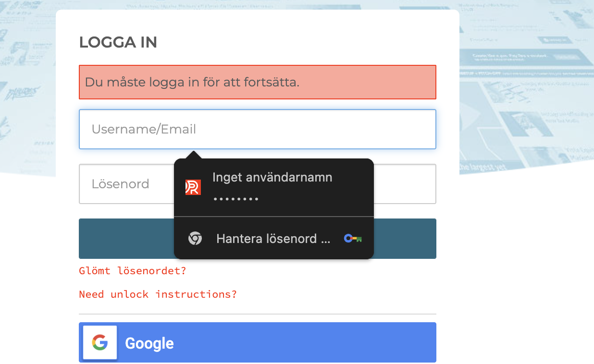Screen dimensions: 594x364
Task: Follow the "Need unlock instructions?" link
Action: (x=158, y=294)
